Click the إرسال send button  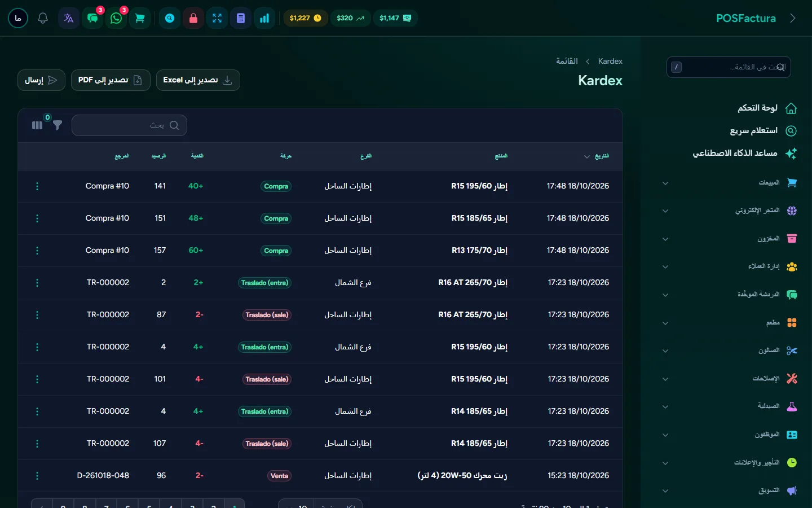click(41, 80)
